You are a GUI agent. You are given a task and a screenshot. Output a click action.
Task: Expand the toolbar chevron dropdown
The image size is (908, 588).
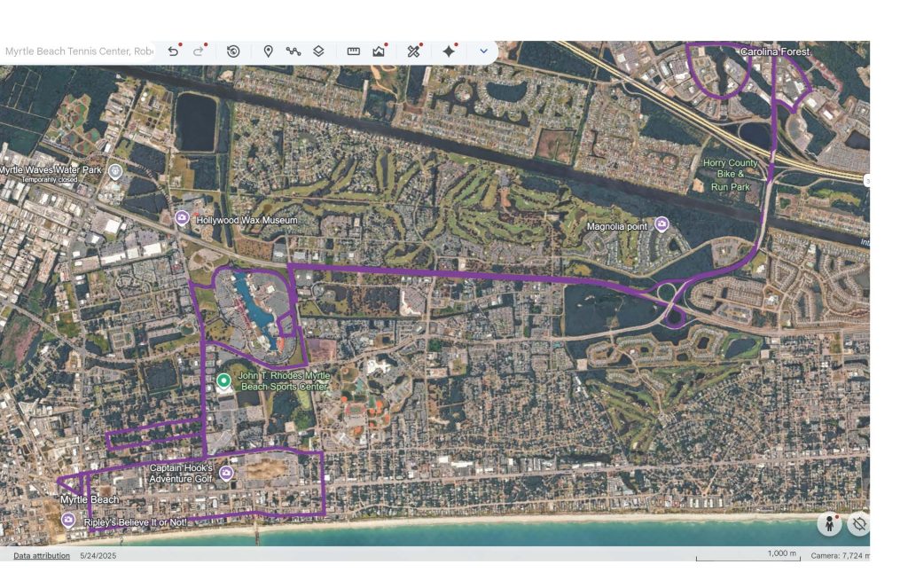483,51
